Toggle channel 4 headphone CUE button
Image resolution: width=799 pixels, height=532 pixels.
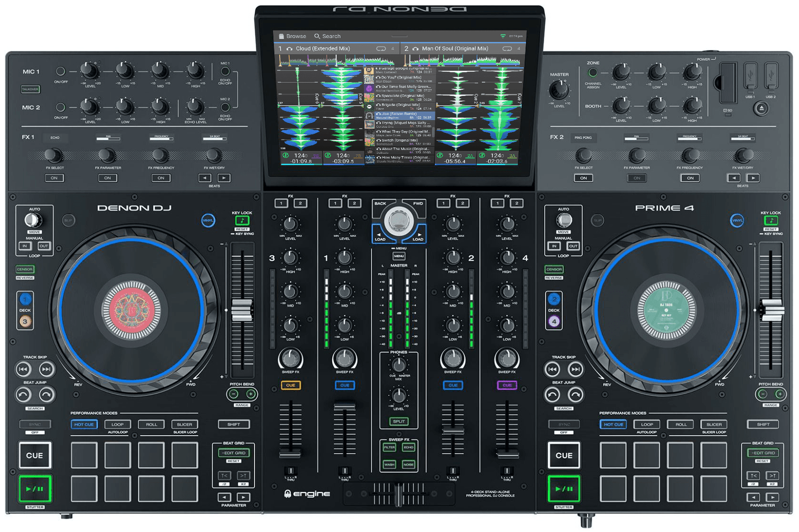[507, 385]
